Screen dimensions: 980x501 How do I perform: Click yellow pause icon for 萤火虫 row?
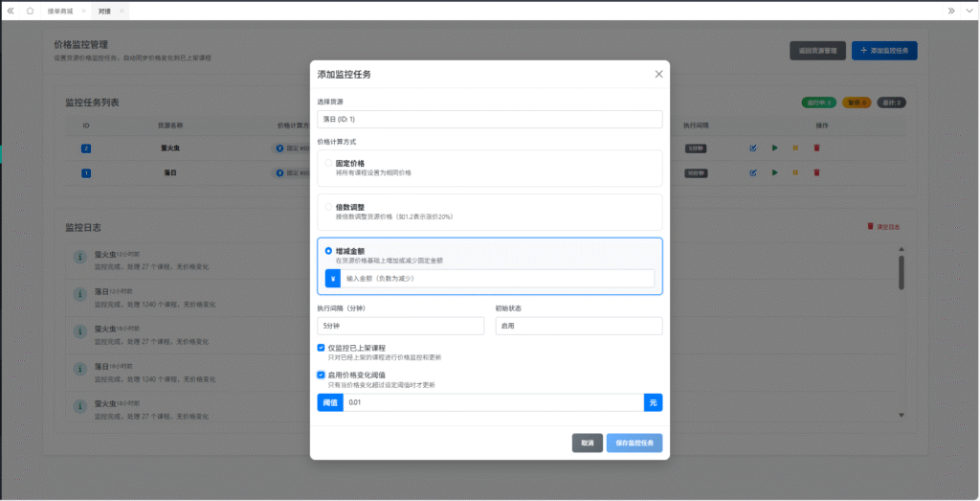(x=795, y=148)
